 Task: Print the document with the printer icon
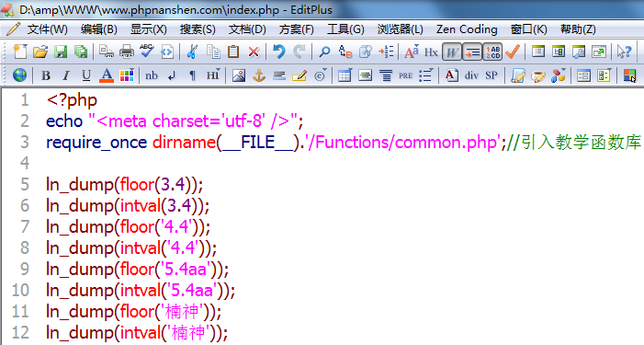coord(127,52)
